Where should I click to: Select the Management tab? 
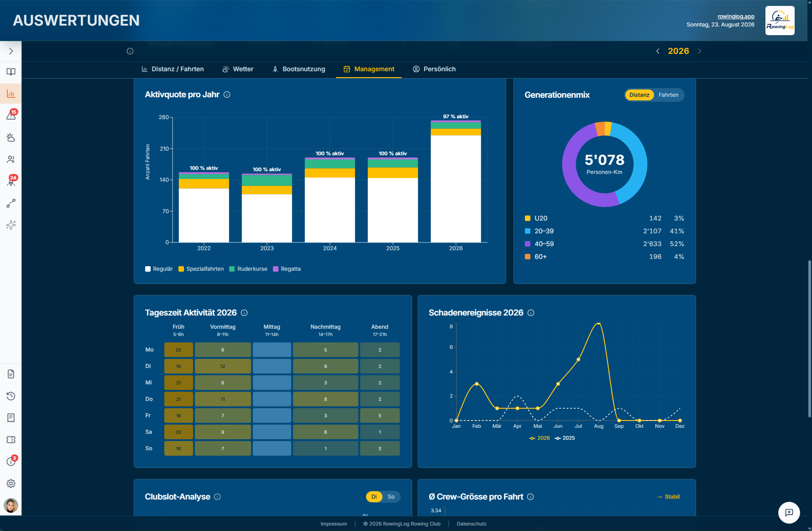click(369, 69)
